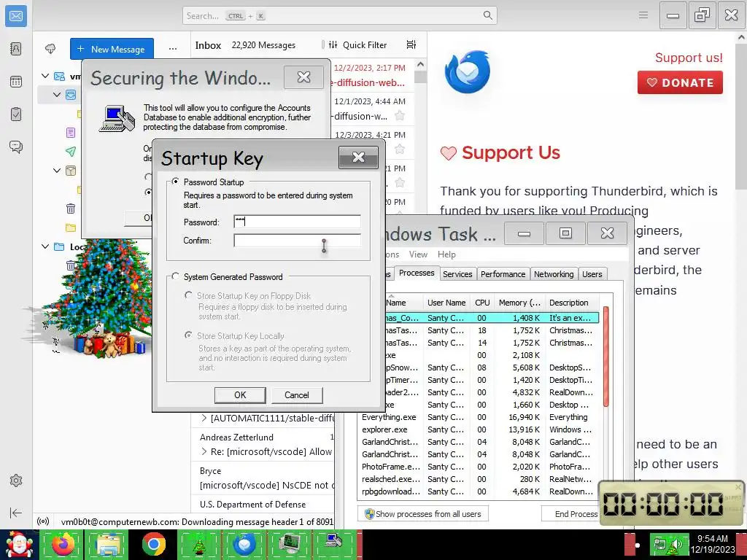Screen dimensions: 747x560
Task: Click the Confirm password input field
Action: coord(297,241)
